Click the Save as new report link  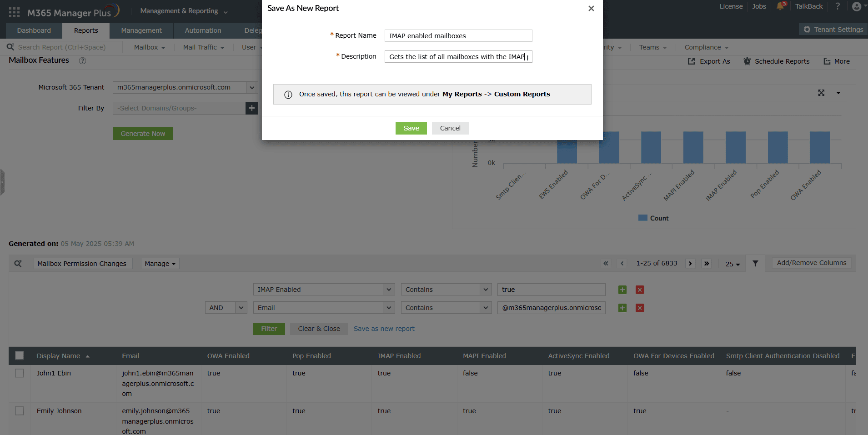(384, 328)
